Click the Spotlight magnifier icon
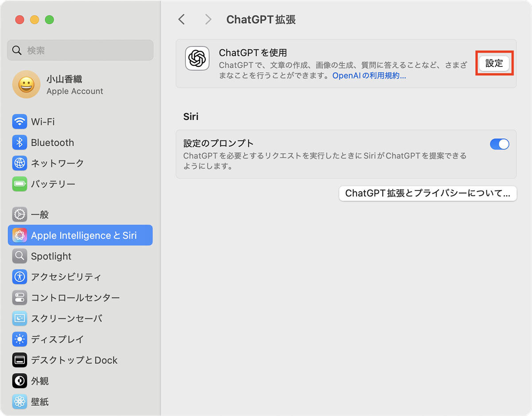 tap(20, 256)
